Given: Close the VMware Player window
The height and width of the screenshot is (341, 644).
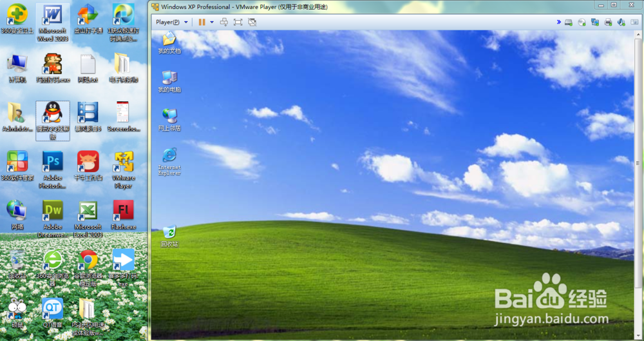Looking at the screenshot, I should click(631, 5).
